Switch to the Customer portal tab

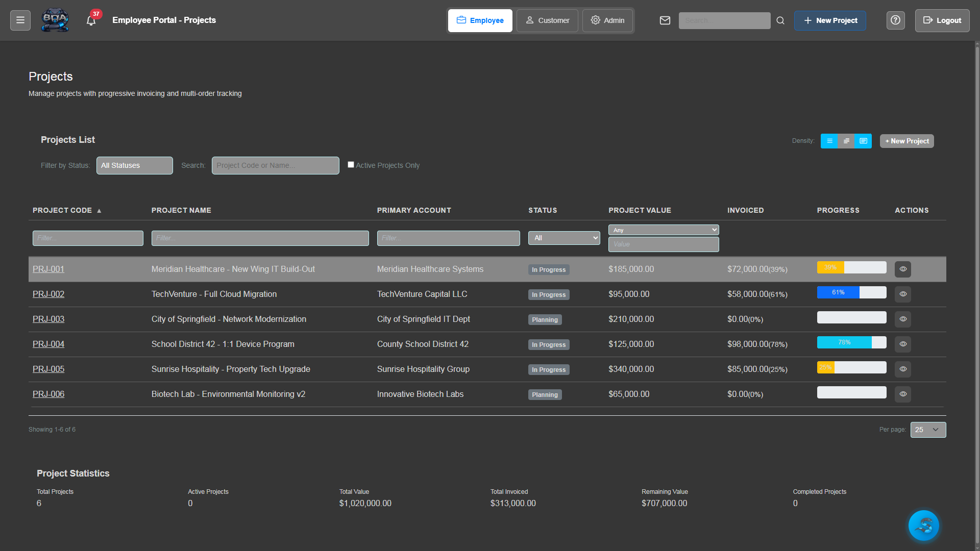coord(547,20)
